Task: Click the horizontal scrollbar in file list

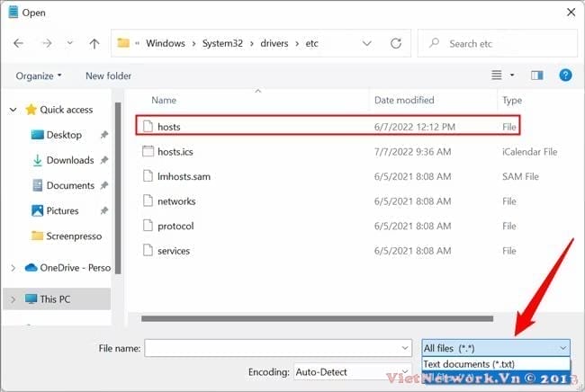Action: [315, 316]
